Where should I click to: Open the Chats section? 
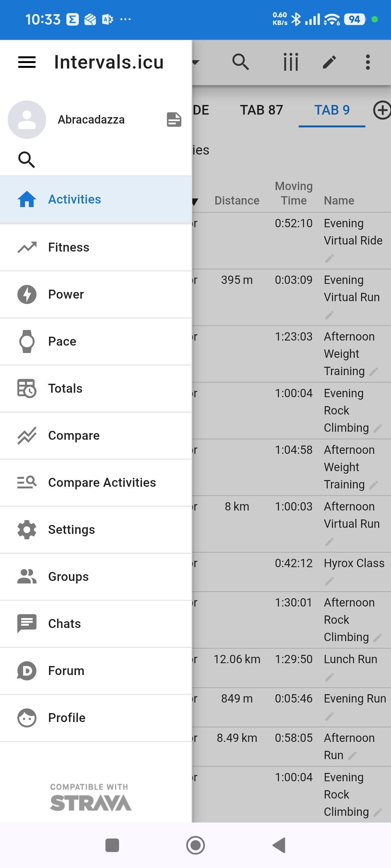(x=64, y=624)
